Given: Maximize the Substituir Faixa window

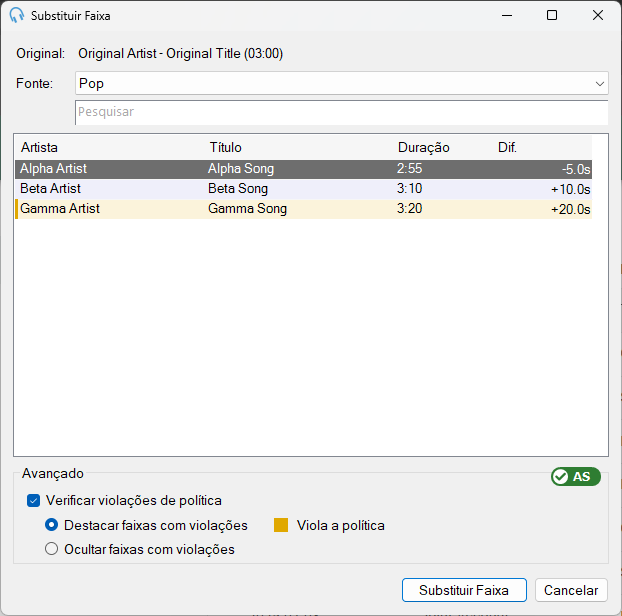Looking at the screenshot, I should (x=552, y=15).
